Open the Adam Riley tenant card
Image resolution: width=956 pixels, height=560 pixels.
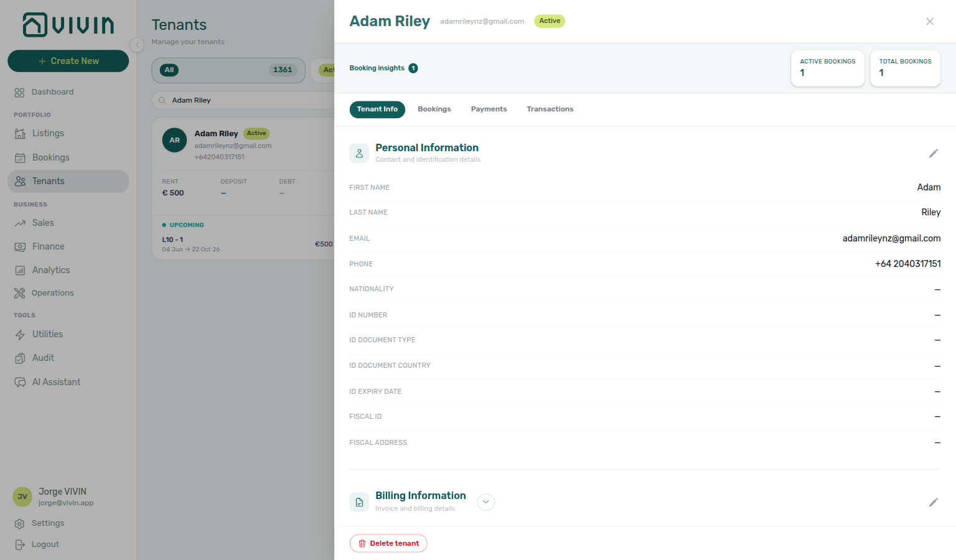[x=243, y=189]
